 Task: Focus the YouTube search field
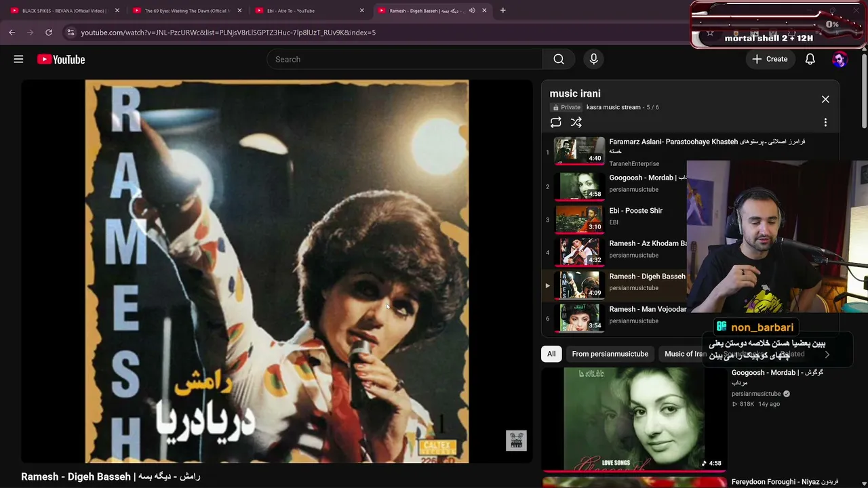click(x=404, y=59)
